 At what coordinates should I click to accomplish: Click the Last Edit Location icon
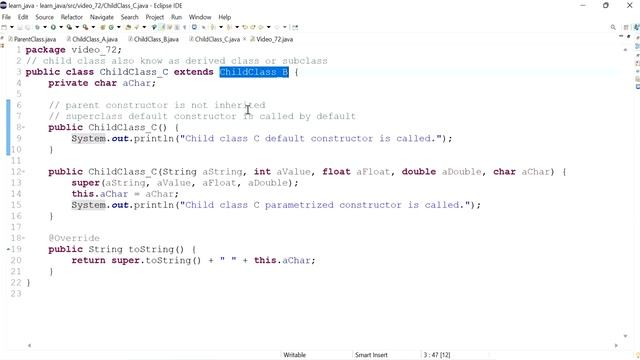click(x=245, y=27)
